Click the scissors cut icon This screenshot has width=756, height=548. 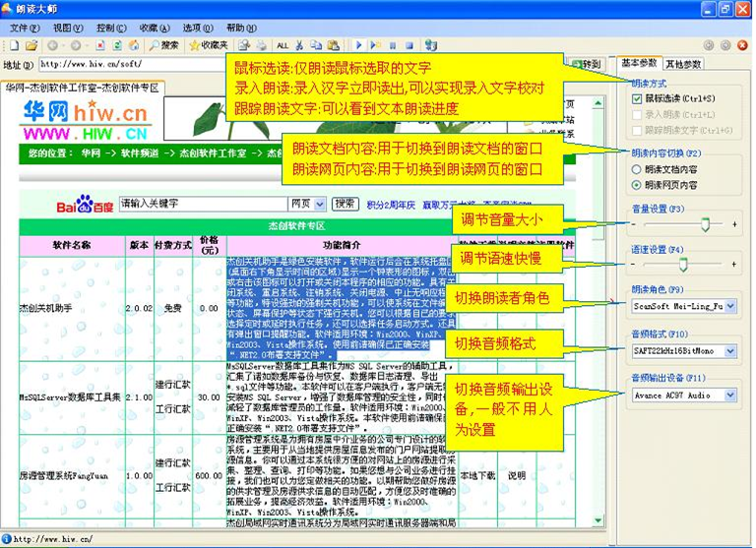coord(300,45)
